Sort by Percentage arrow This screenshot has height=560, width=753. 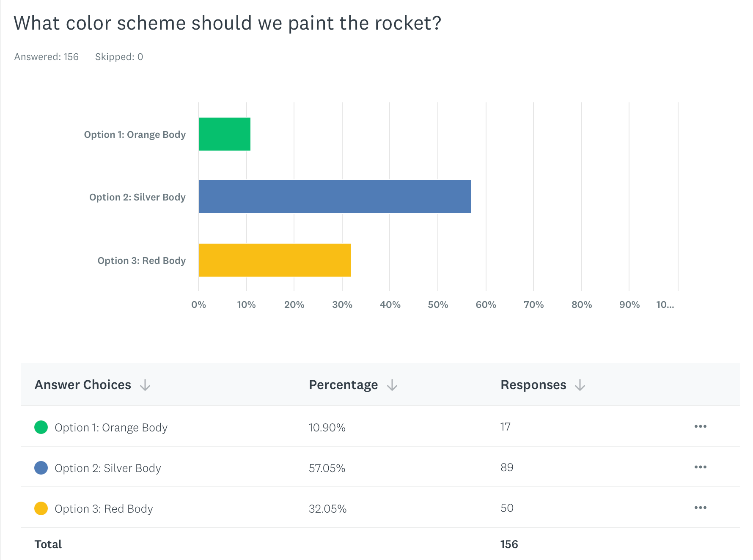tap(392, 385)
